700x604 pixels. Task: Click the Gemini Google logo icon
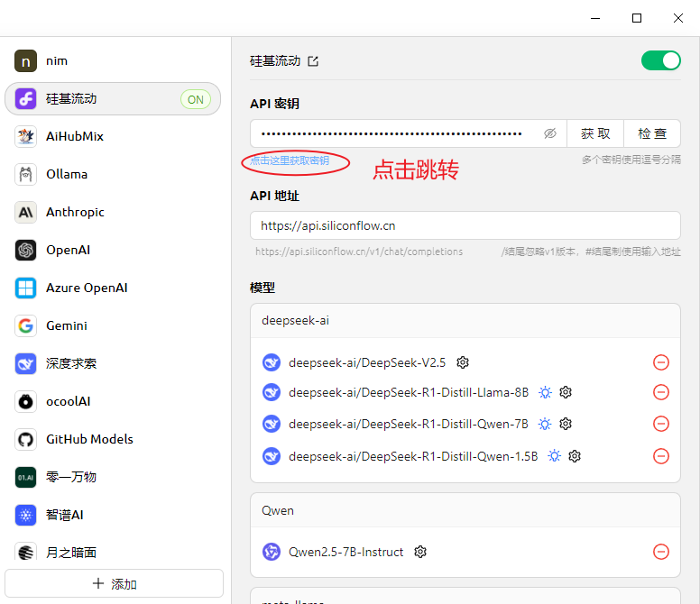(25, 325)
